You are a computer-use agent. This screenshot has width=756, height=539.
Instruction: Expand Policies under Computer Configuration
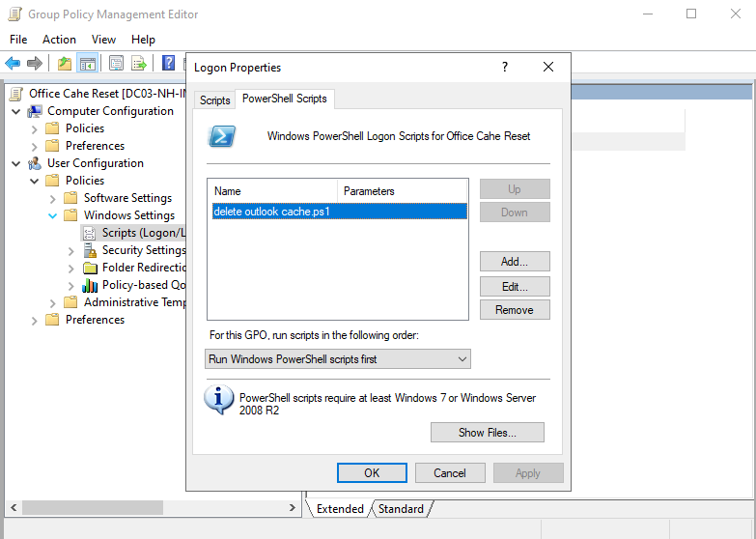[34, 128]
